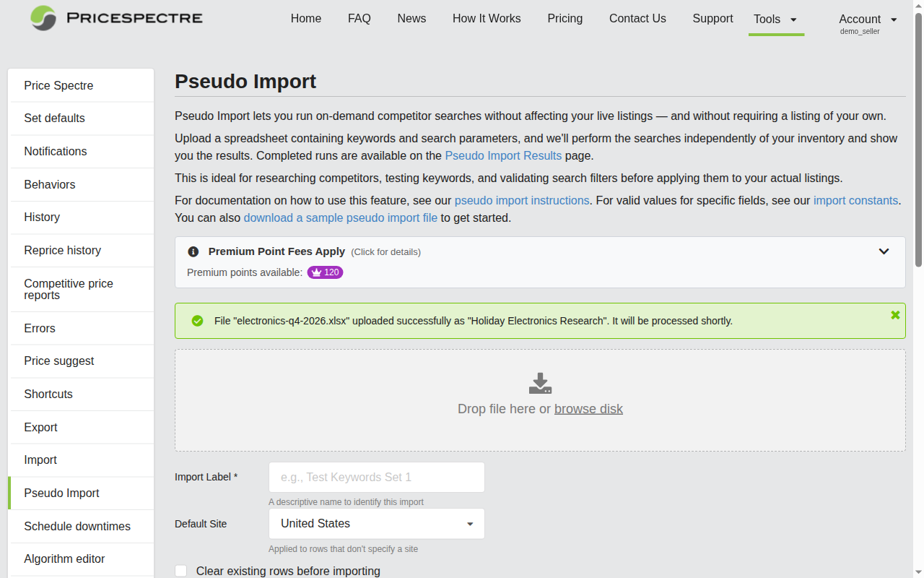Open the Default Site dropdown

(376, 523)
